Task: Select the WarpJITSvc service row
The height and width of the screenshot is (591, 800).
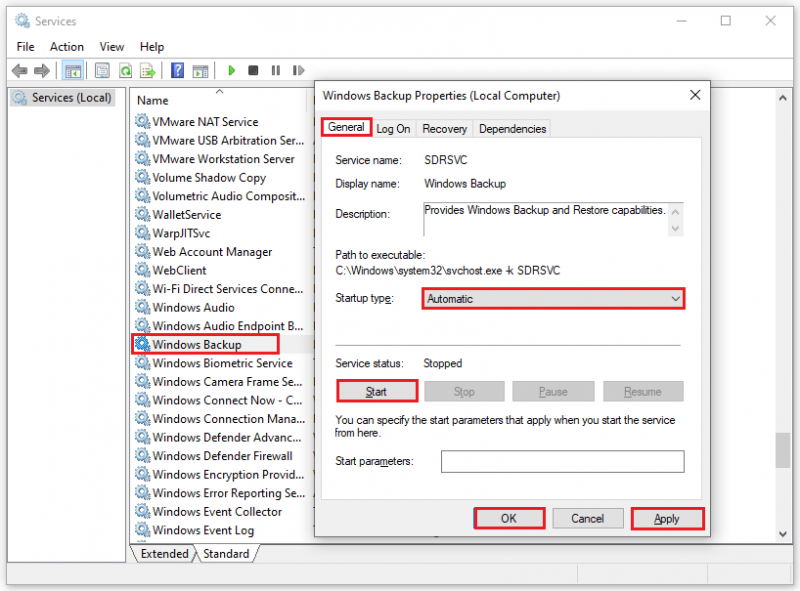Action: click(x=220, y=233)
